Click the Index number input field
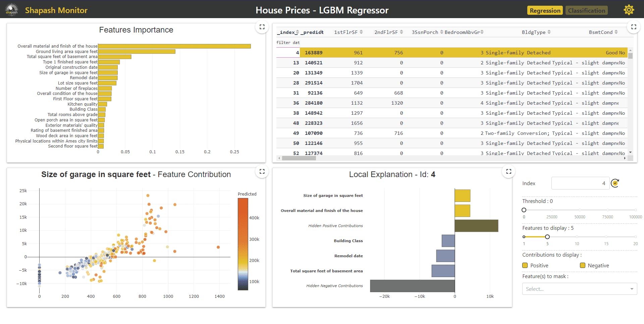Image resolution: width=644 pixels, height=324 pixels. 580,183
